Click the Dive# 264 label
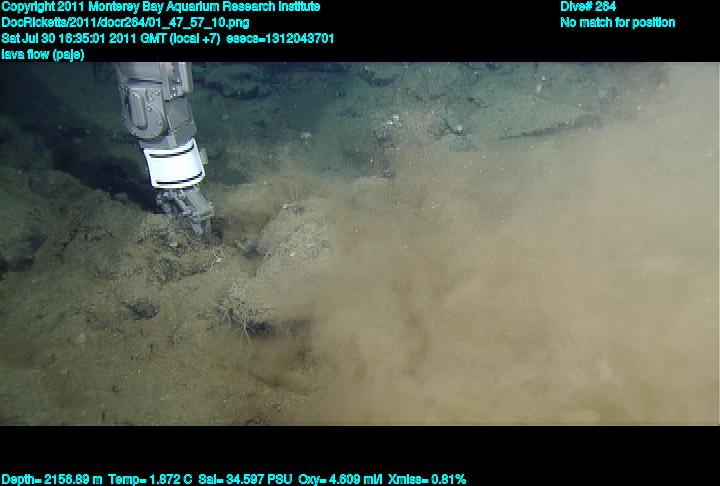 coord(588,7)
